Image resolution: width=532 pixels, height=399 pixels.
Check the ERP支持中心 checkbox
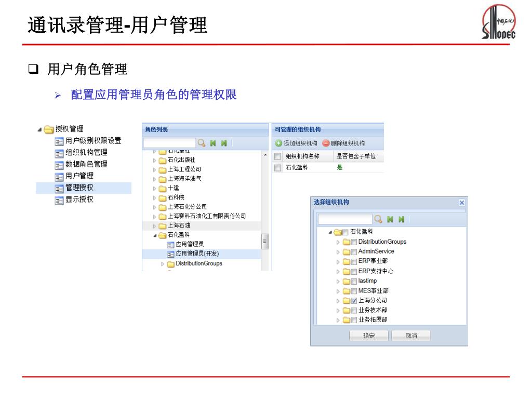click(x=354, y=271)
